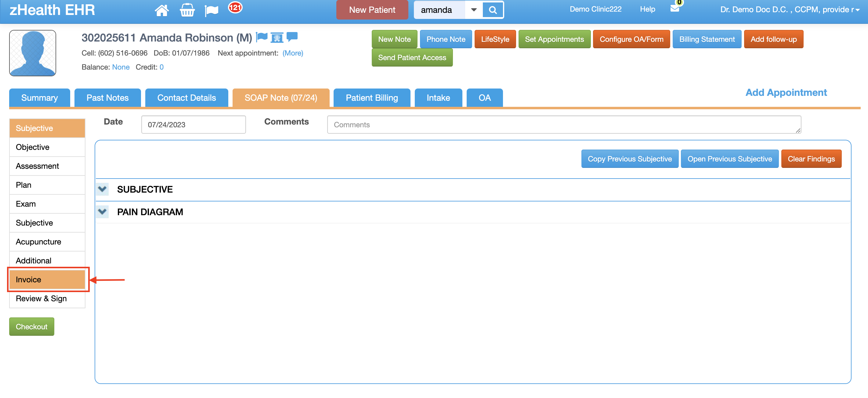Viewport: 868px width, 398px height.
Task: Switch to the Summary tab
Action: pyautogui.click(x=39, y=98)
